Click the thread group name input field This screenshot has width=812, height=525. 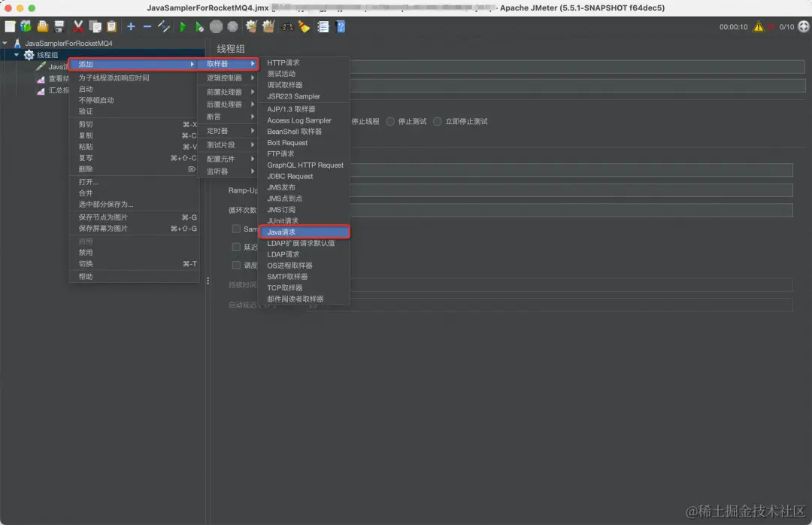pos(577,66)
